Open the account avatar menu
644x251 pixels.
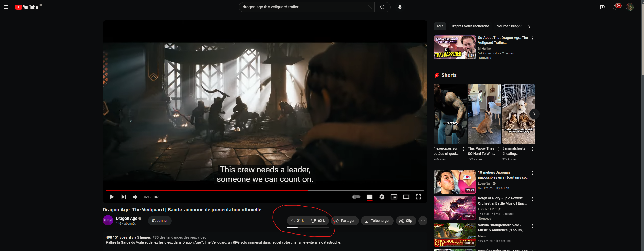point(630,7)
